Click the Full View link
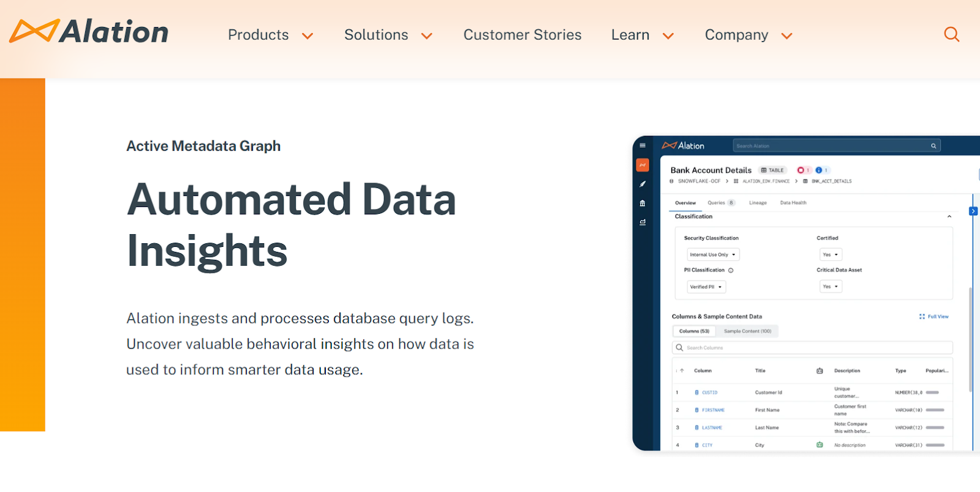The width and height of the screenshot is (980, 492). click(x=934, y=317)
